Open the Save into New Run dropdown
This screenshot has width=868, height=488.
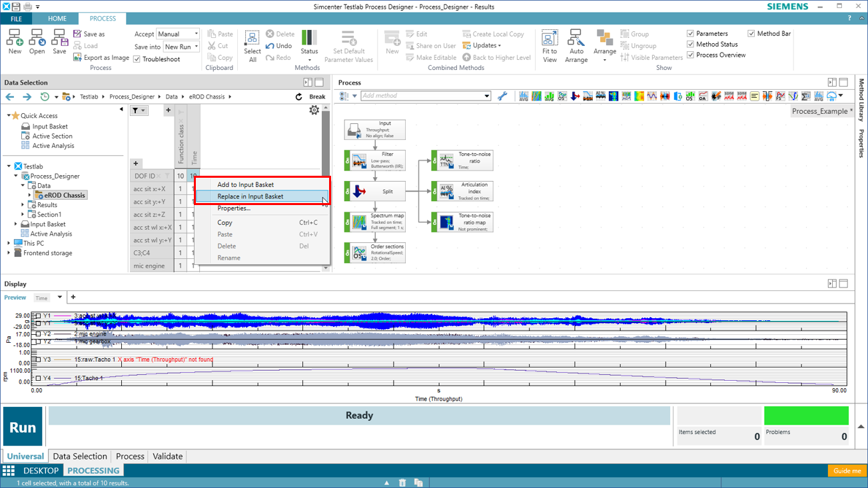(x=181, y=47)
